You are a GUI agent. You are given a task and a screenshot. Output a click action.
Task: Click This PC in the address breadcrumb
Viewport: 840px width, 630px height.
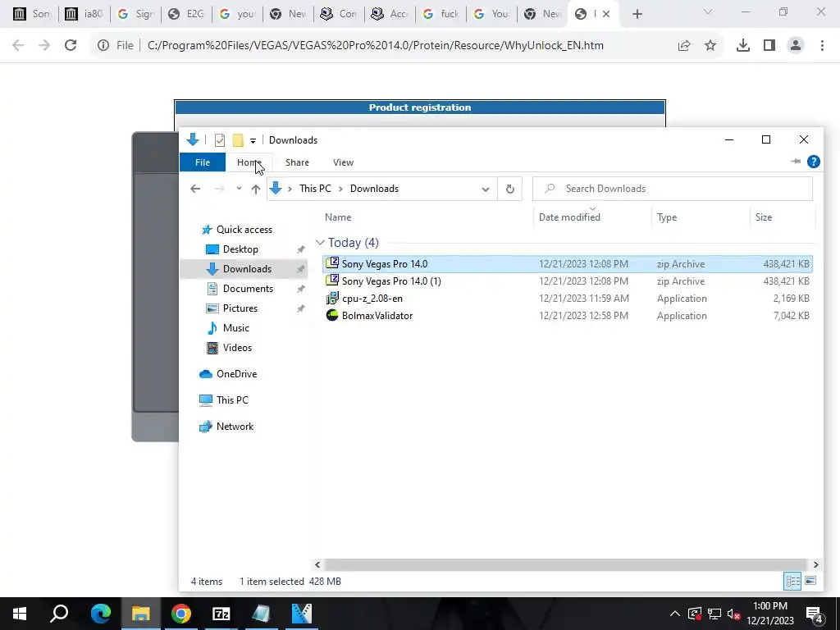[315, 189]
